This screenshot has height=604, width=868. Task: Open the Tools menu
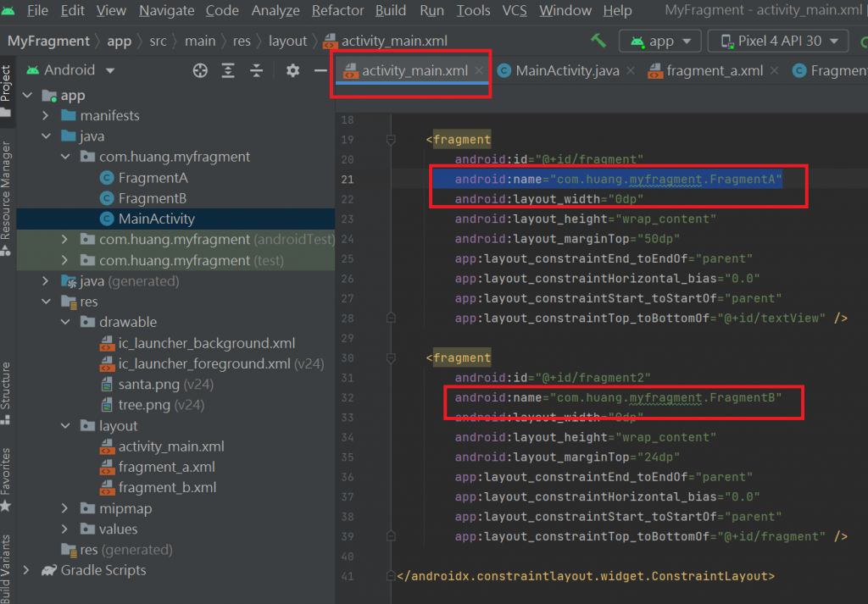[x=473, y=10]
